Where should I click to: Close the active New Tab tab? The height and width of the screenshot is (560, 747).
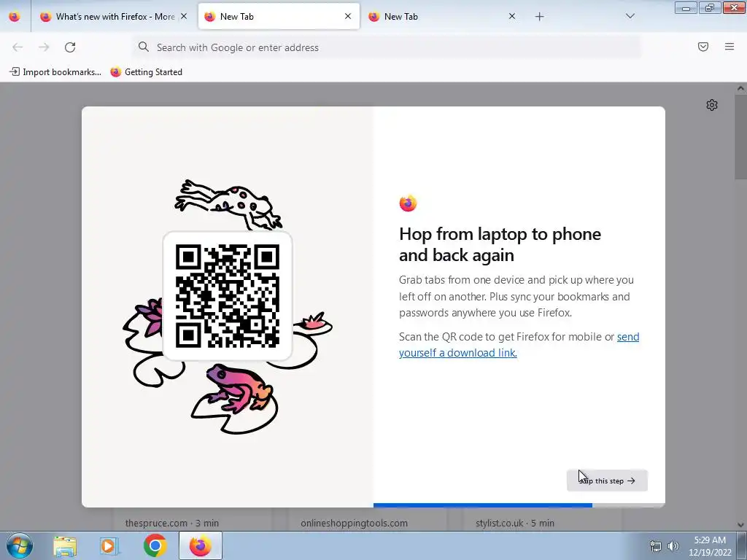pyautogui.click(x=348, y=16)
